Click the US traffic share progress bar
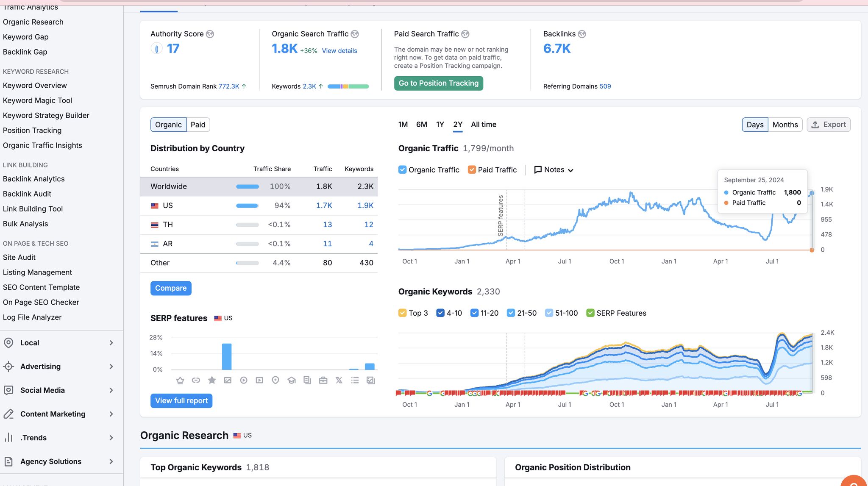Screen dimensions: 868x486 click(x=248, y=206)
